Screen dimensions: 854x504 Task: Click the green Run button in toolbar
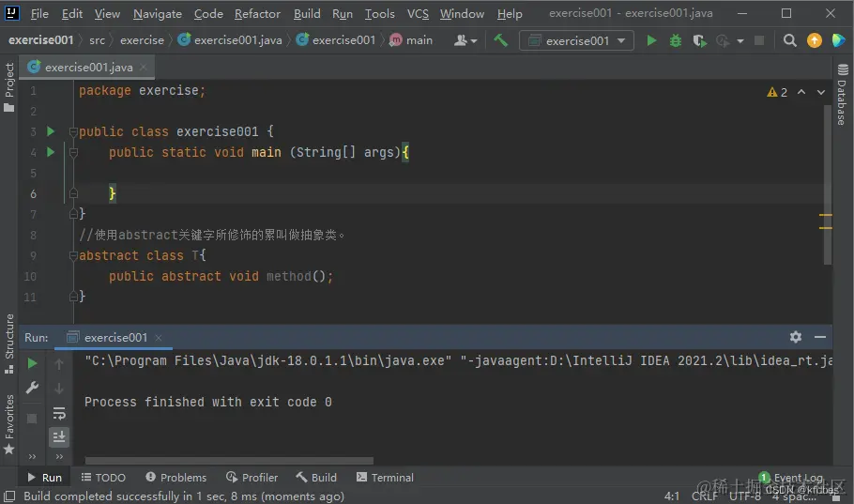(651, 40)
